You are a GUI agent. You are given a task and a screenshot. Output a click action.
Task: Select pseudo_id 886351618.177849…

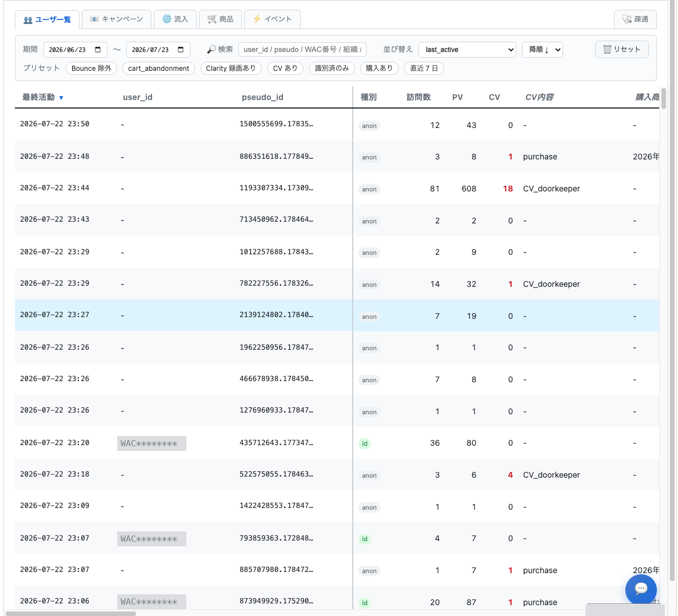coord(276,156)
